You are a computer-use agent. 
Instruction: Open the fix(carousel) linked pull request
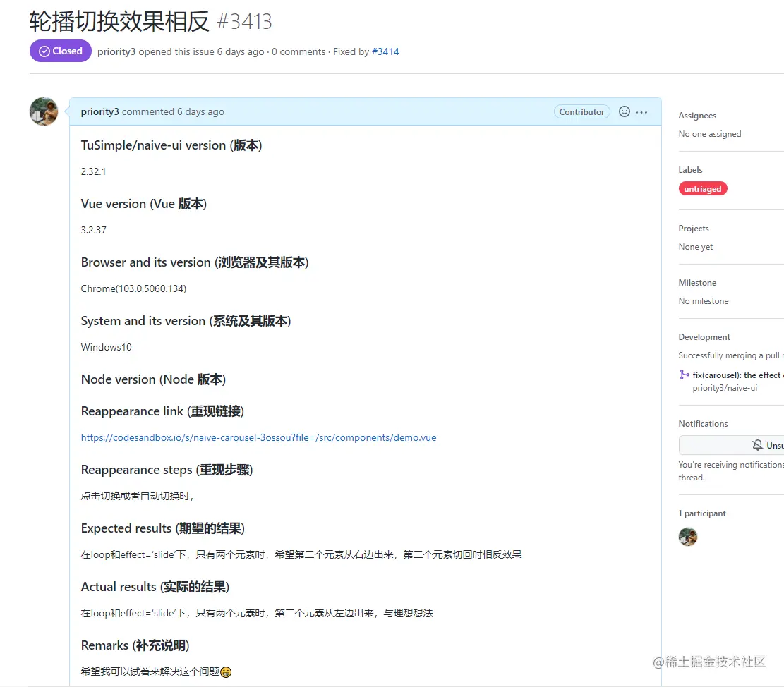pos(737,375)
